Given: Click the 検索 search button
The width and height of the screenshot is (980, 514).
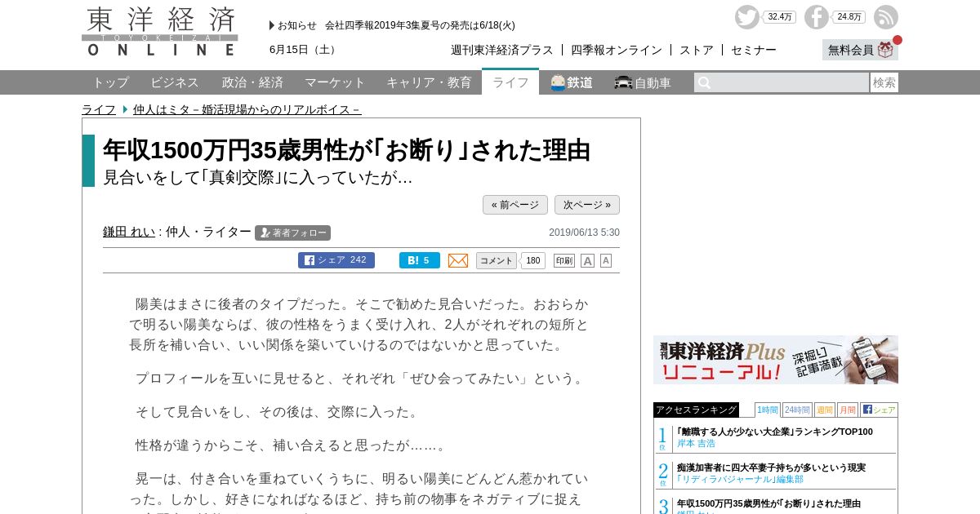Looking at the screenshot, I should (x=884, y=82).
